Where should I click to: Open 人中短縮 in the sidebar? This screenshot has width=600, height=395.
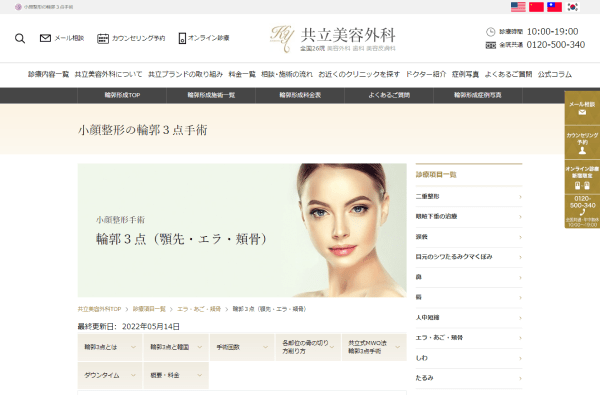469,318
